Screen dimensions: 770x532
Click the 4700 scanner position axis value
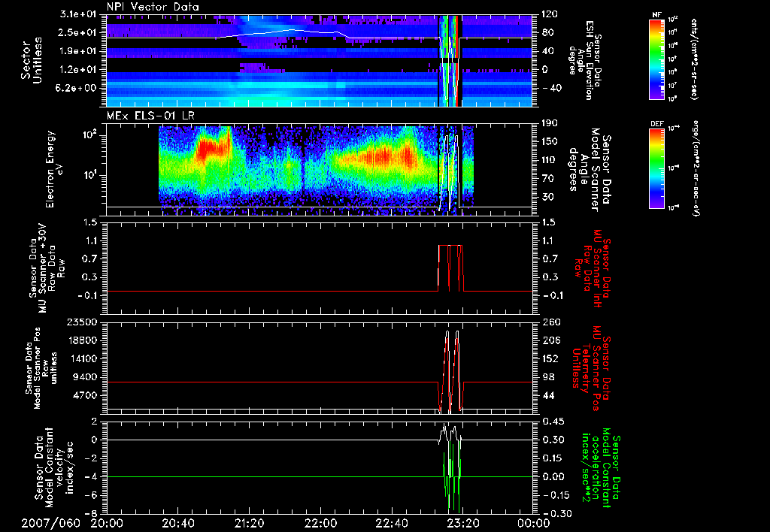click(x=84, y=395)
